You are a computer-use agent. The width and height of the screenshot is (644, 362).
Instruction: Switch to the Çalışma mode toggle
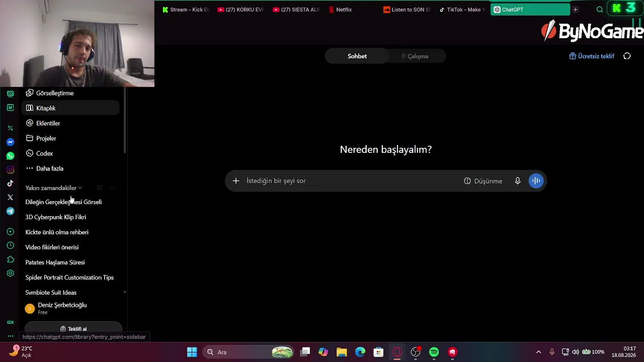[x=415, y=56]
